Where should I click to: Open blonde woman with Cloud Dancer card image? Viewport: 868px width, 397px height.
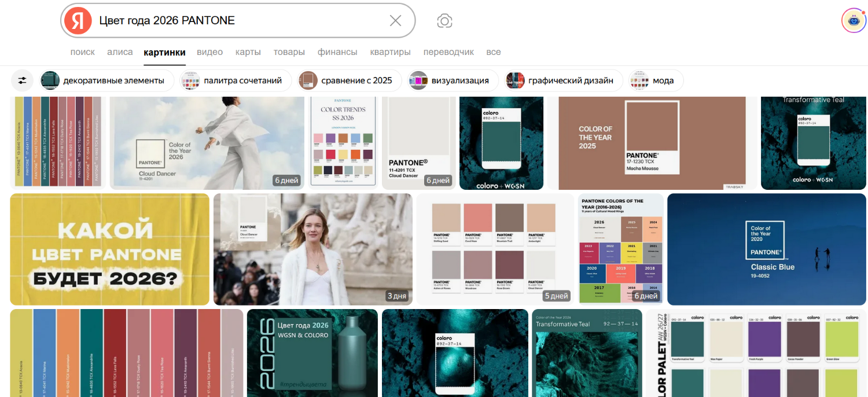point(313,249)
